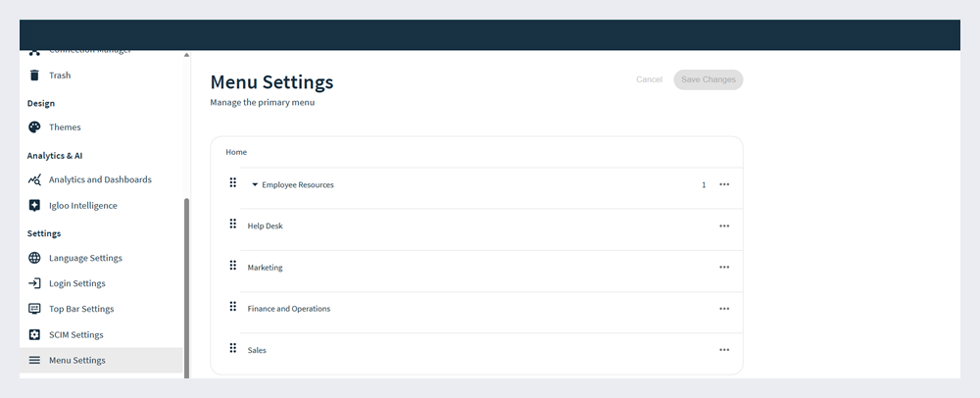
Task: Select the Help Desk row label
Action: [x=265, y=225]
